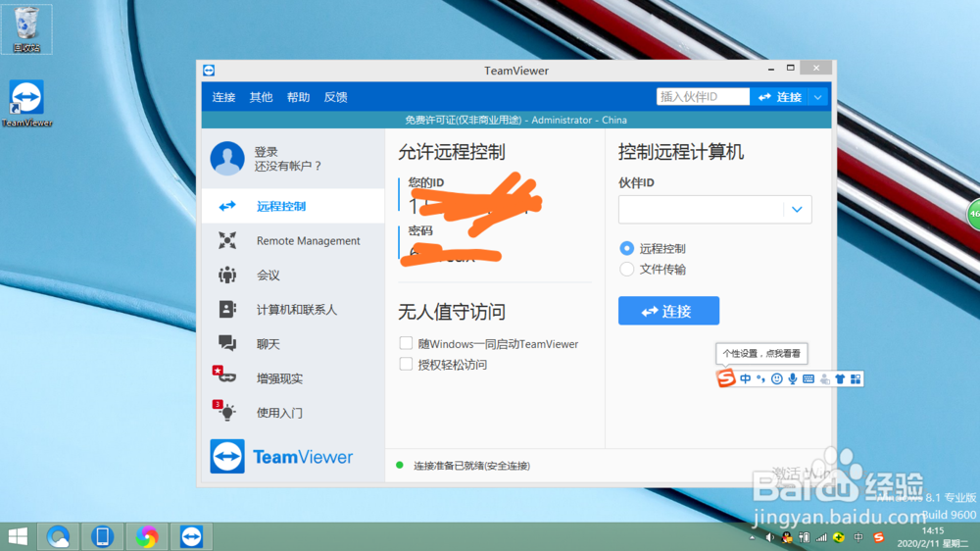Click the network signal tray icon

click(821, 537)
